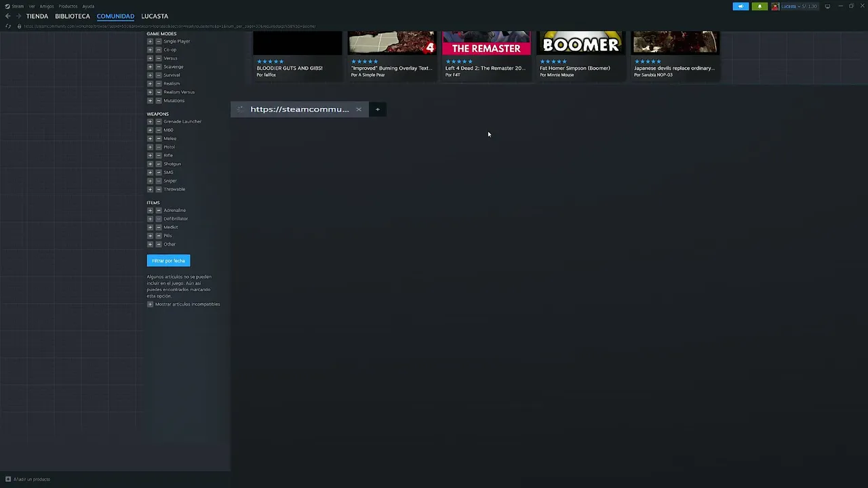Image resolution: width=868 pixels, height=488 pixels.
Task: Include Rifle tag with plus
Action: coord(150,155)
